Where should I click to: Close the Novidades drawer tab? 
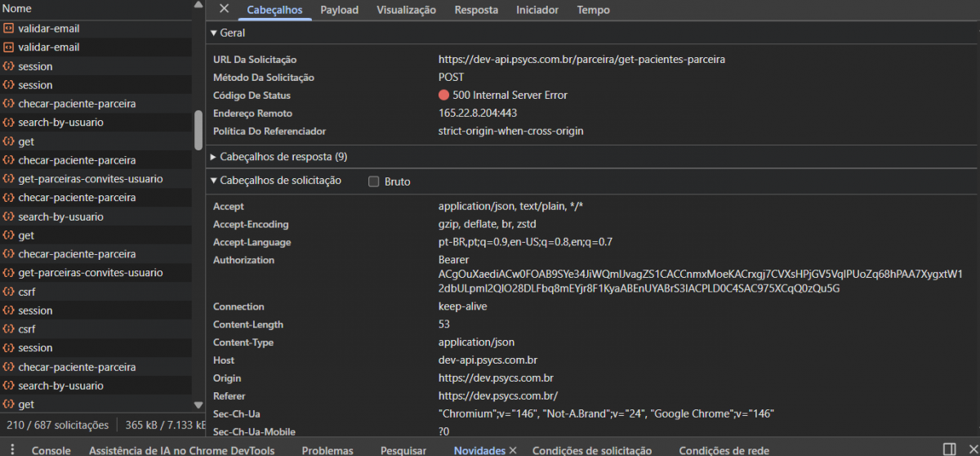513,450
